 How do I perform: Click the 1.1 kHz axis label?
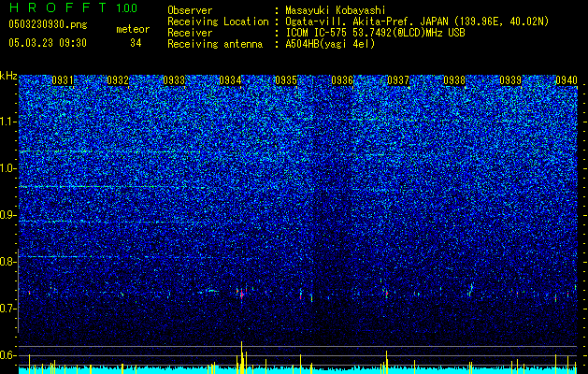click(x=8, y=122)
